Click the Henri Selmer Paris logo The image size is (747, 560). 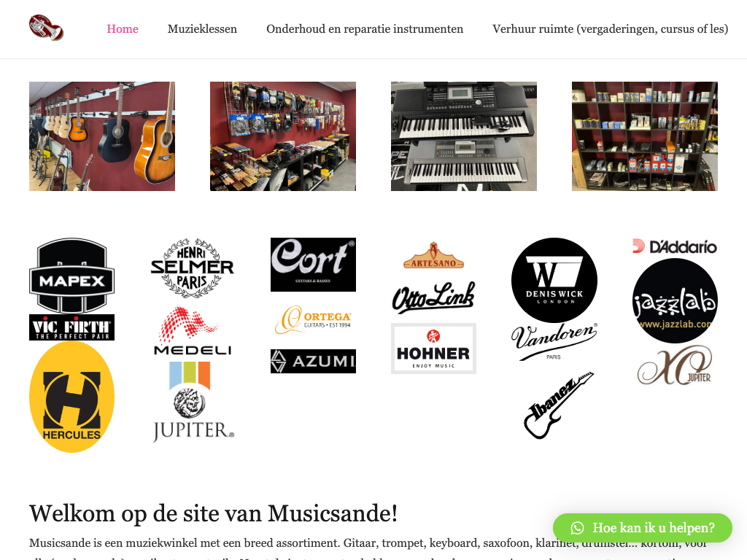click(x=193, y=268)
